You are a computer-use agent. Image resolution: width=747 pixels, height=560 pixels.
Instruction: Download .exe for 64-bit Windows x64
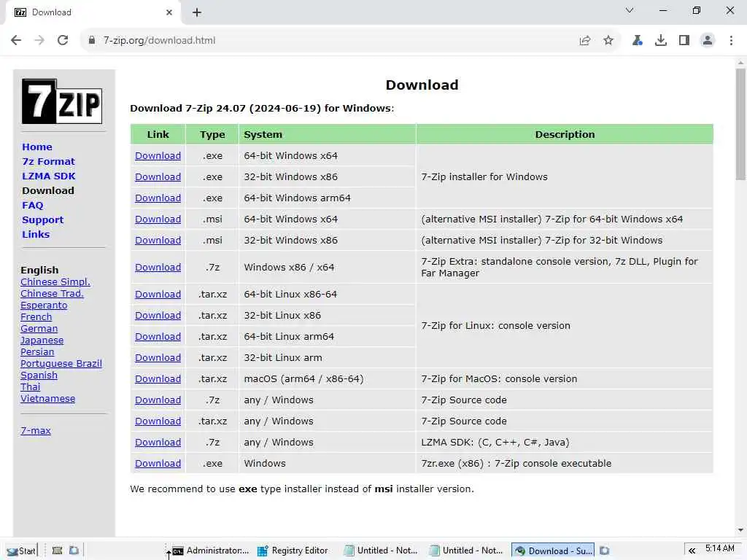pos(158,156)
